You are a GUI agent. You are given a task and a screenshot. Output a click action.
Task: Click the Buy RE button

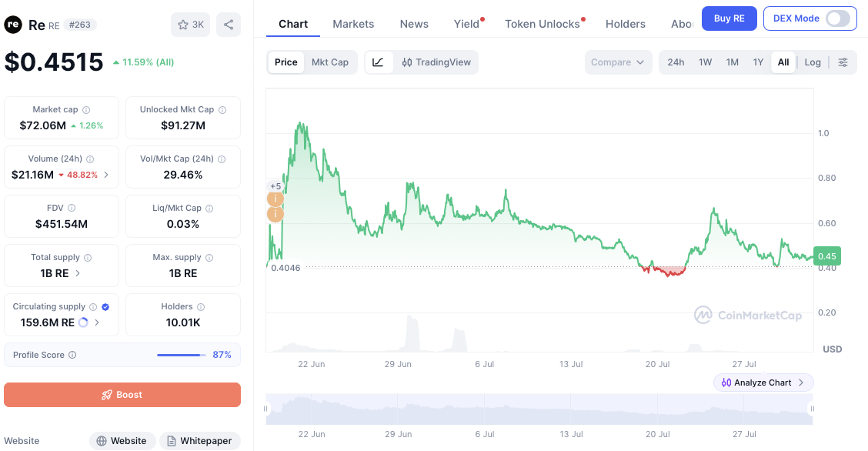tap(729, 18)
